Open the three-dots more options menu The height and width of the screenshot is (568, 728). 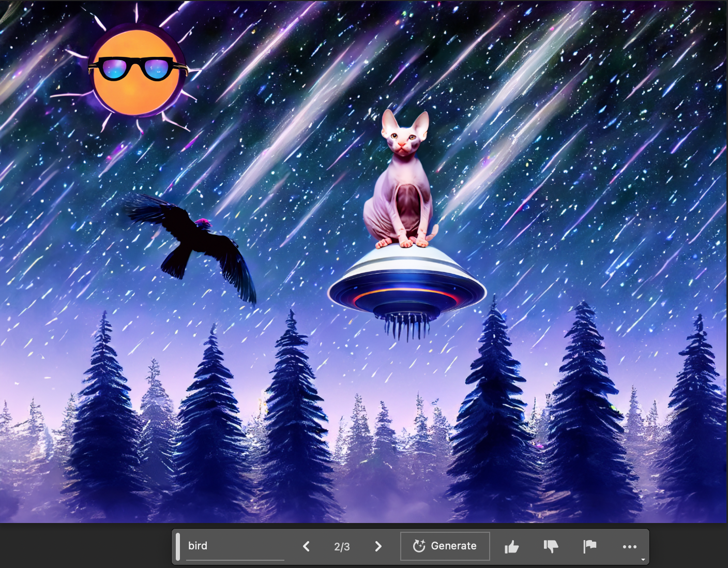pyautogui.click(x=629, y=547)
